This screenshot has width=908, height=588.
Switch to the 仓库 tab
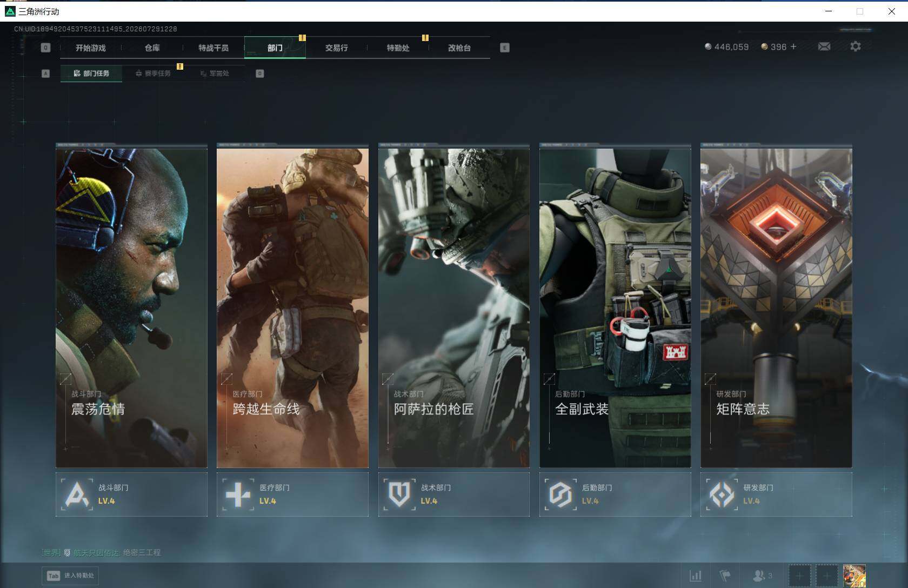tap(152, 48)
